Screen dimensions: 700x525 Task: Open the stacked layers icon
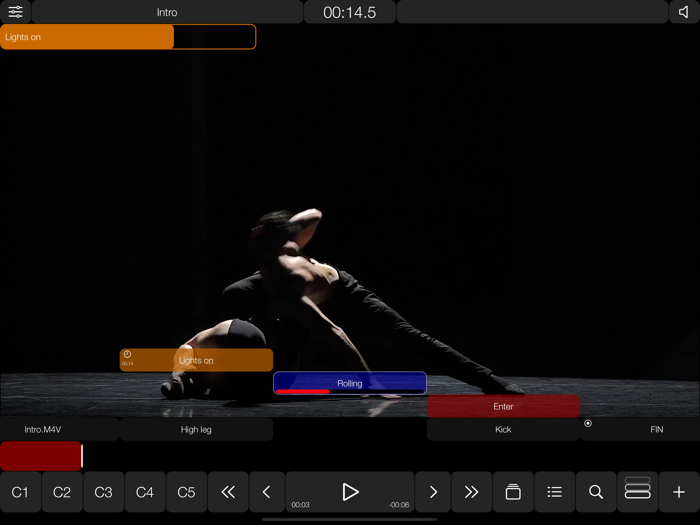(x=513, y=492)
